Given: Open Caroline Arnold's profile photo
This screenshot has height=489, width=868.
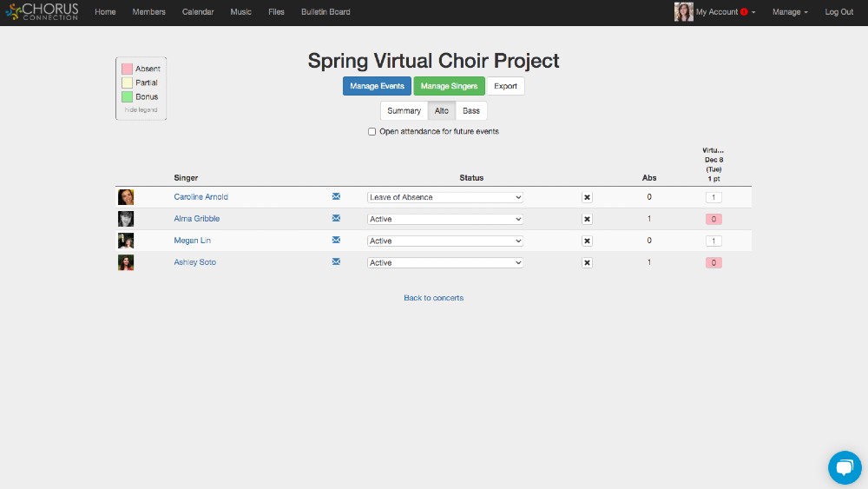Looking at the screenshot, I should point(126,197).
